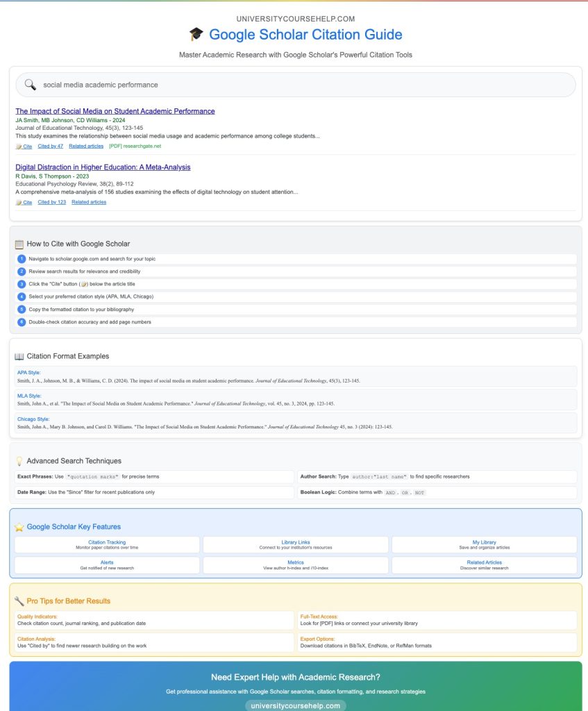Click the Cited by 47 link
Viewport: 588px width, 711px height.
point(50,147)
